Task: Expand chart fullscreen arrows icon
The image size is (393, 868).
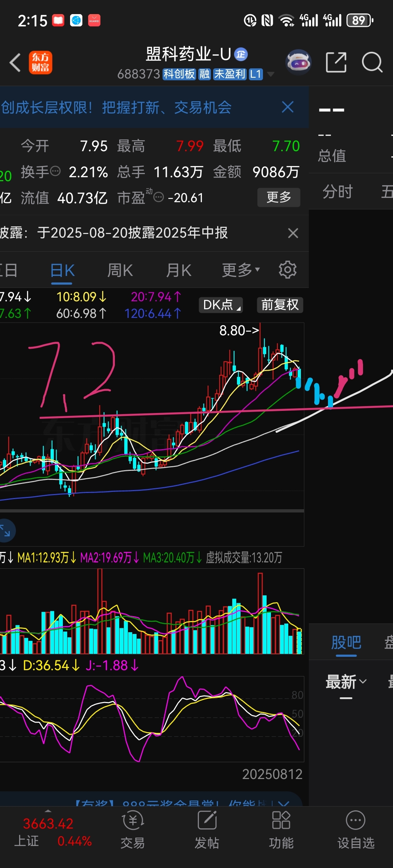Action: [5, 531]
